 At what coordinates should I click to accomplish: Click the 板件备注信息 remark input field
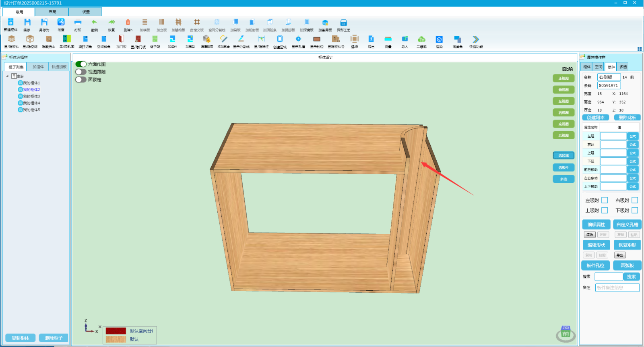[617, 287]
